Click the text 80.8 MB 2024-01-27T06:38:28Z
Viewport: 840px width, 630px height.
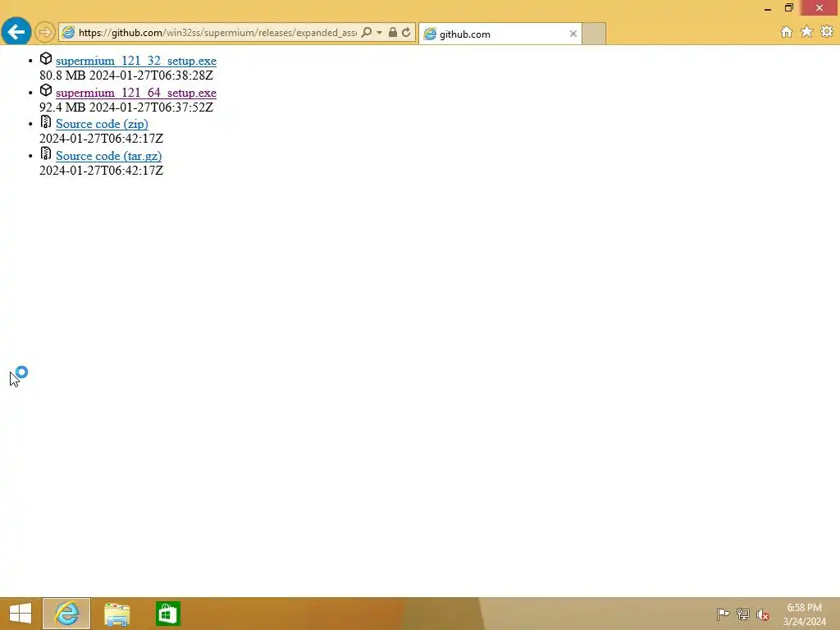click(x=126, y=75)
